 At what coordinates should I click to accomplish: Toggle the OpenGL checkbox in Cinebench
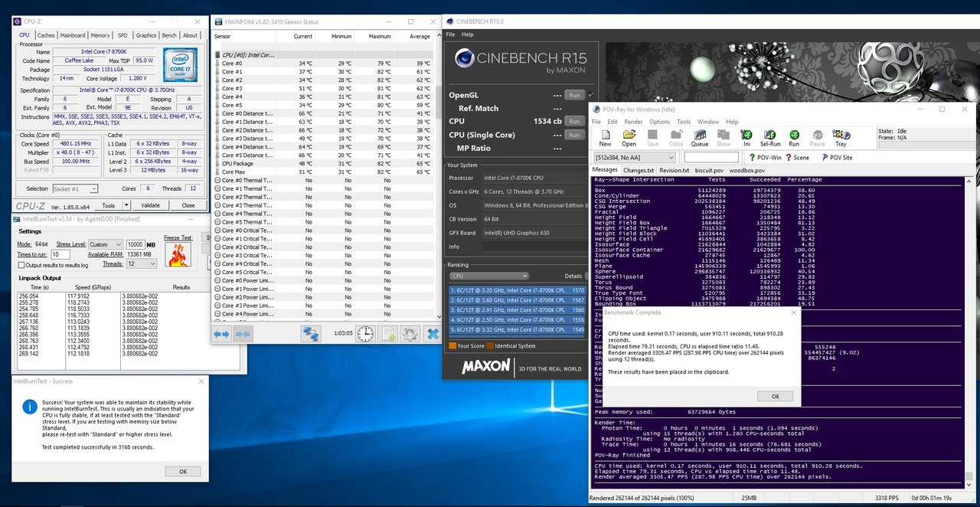coord(591,93)
